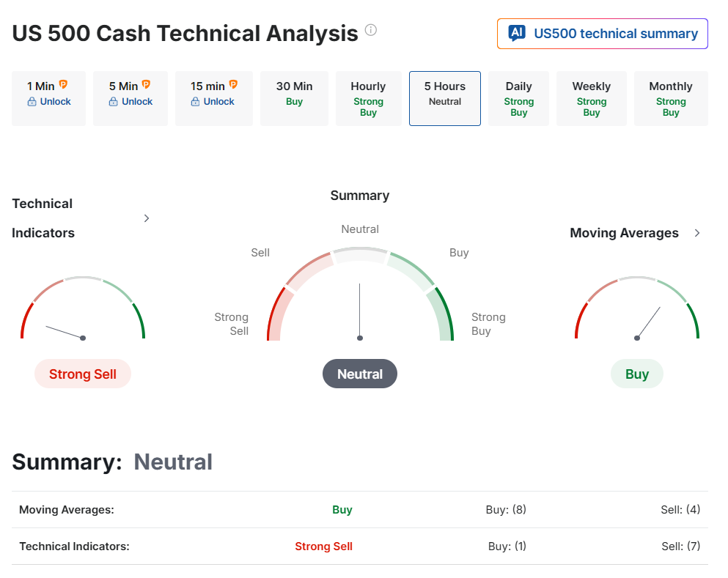Click the lock icon under 1 Min
Viewport: 728px width, 578px height.
coord(32,102)
